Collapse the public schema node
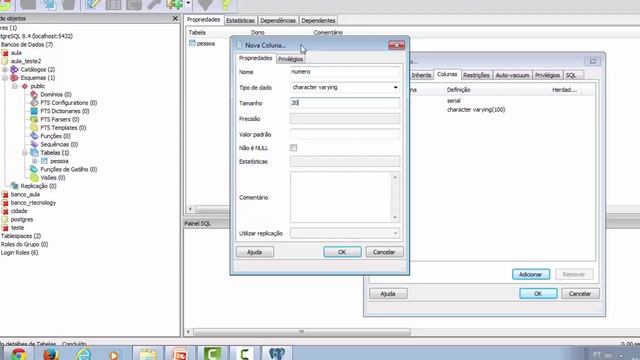This screenshot has width=640, height=360. [x=15, y=86]
